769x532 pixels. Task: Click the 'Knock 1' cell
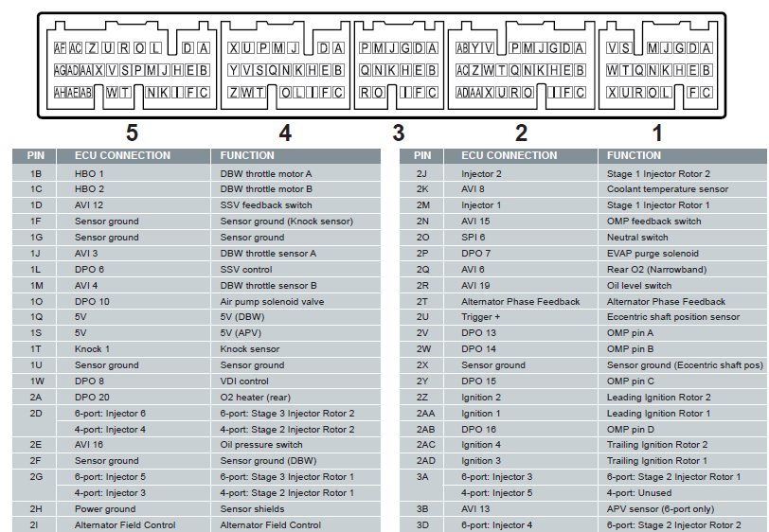[134, 349]
